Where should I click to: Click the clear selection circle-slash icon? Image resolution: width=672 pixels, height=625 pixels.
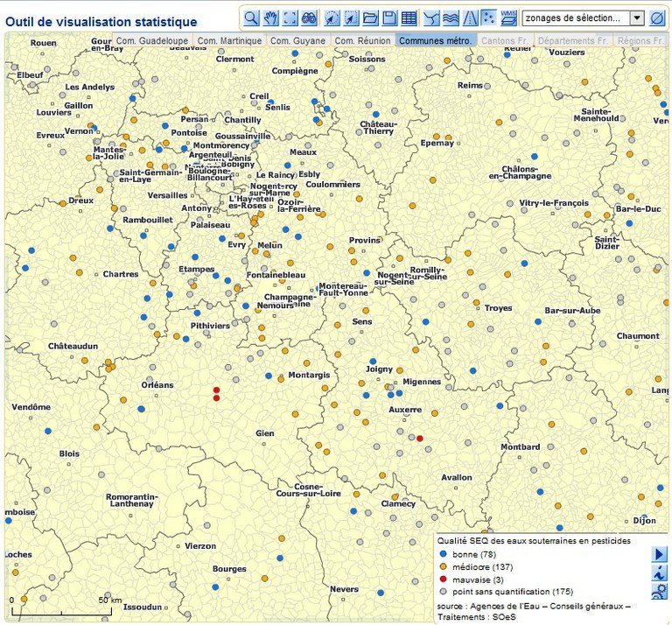pos(657,18)
